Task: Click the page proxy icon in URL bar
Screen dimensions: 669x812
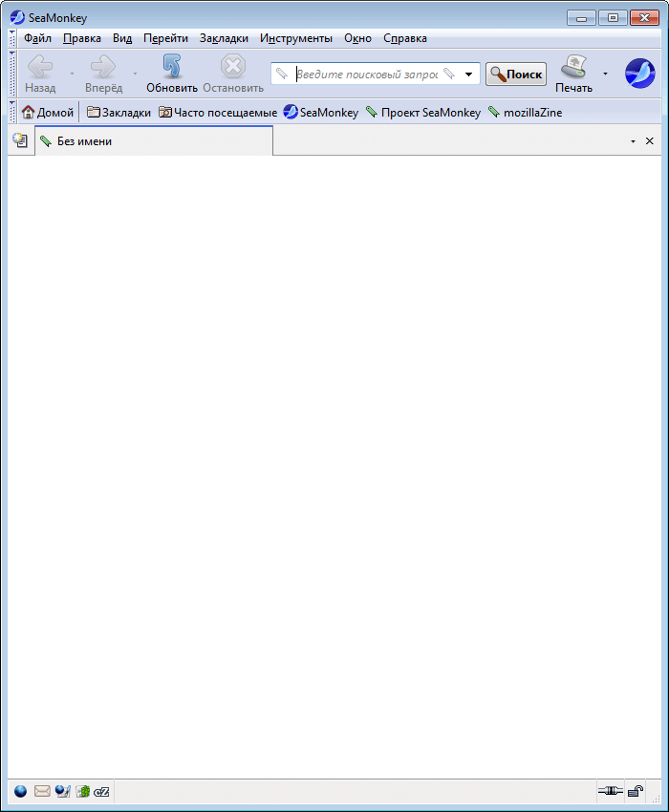Action: [x=281, y=74]
